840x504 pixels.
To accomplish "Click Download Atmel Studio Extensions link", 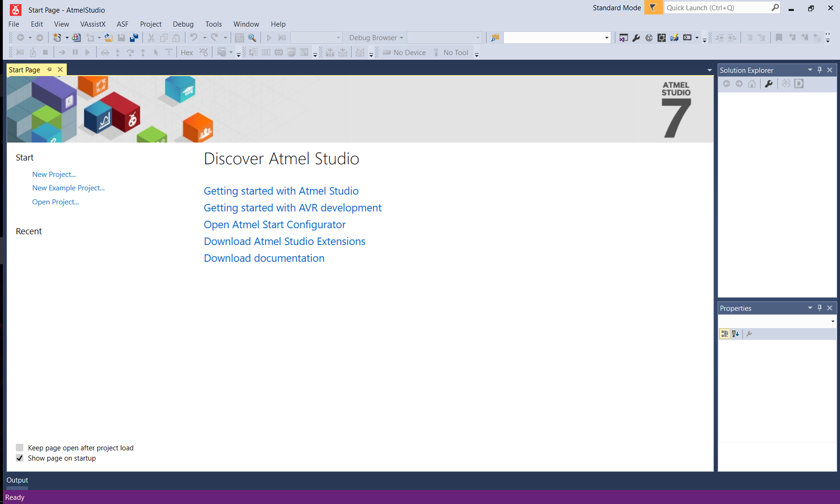I will pos(284,241).
